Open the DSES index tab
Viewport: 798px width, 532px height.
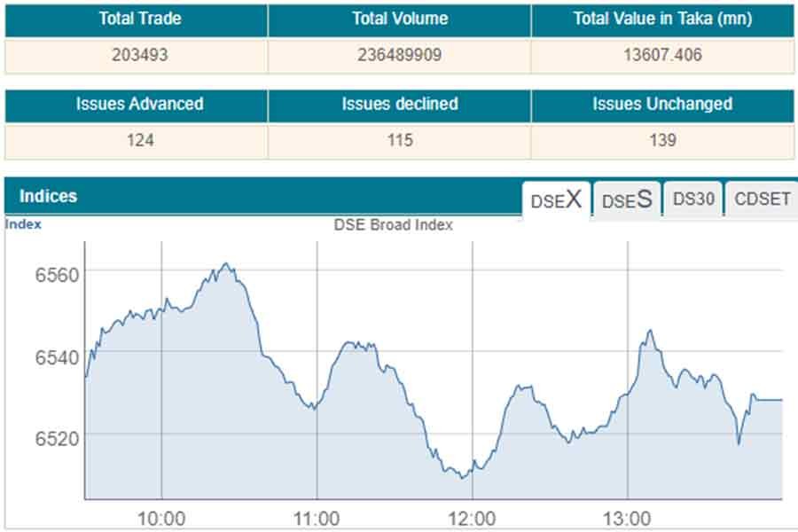tap(626, 199)
